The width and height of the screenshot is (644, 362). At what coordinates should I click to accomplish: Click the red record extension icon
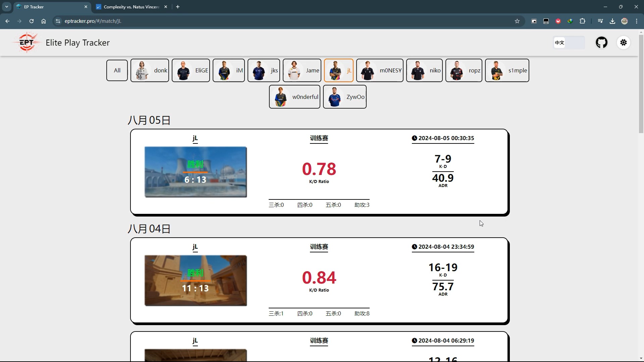coord(558,21)
